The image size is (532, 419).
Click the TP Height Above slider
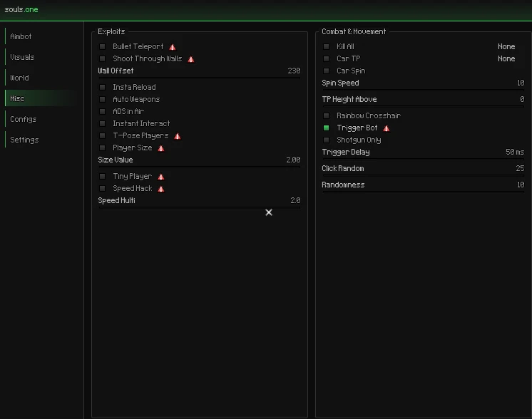point(423,106)
